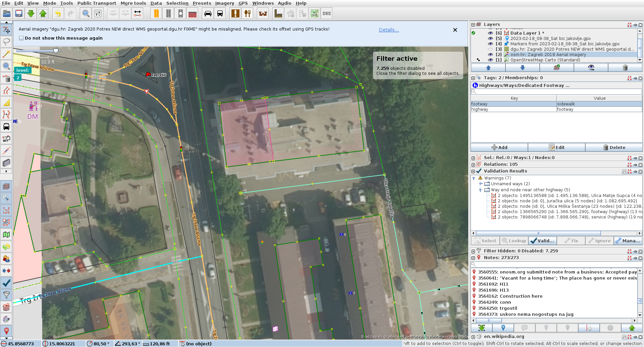
Task: Click the Upload data toolbar icon
Action: click(x=43, y=14)
